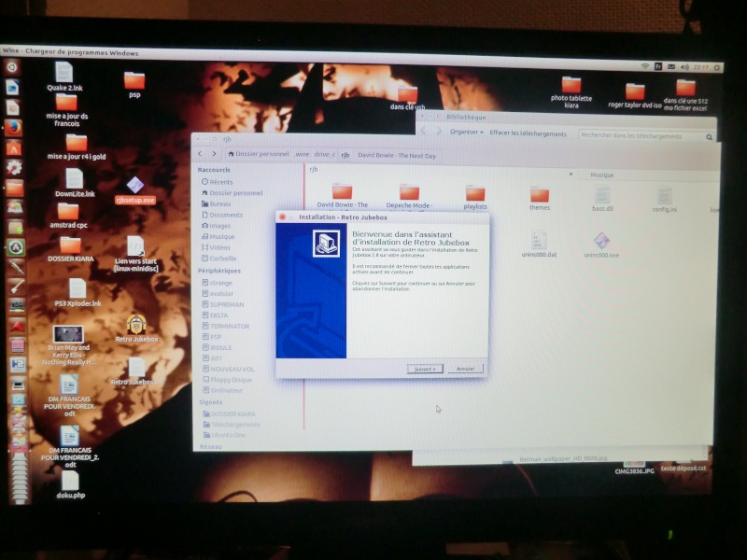Open the Retro Jukebox desktop shortcut
The image size is (747, 560).
[136, 329]
